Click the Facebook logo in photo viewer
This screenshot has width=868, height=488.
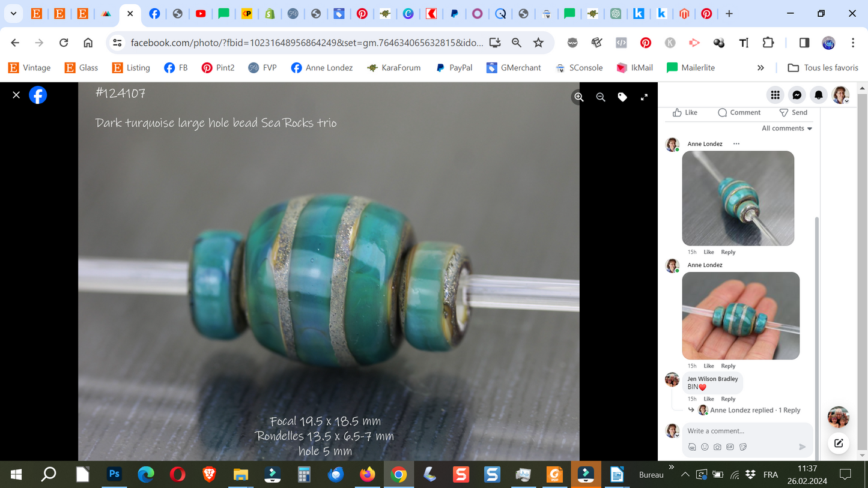coord(38,95)
